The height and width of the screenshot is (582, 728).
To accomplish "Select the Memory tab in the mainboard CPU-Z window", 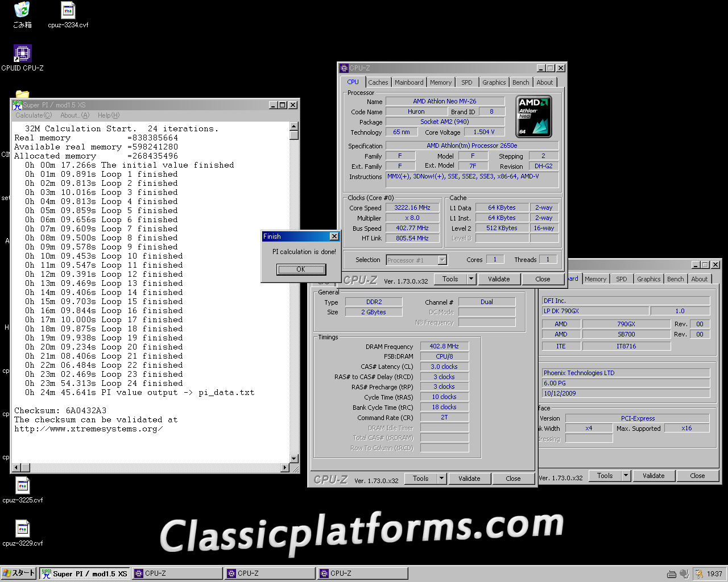I will [x=595, y=279].
